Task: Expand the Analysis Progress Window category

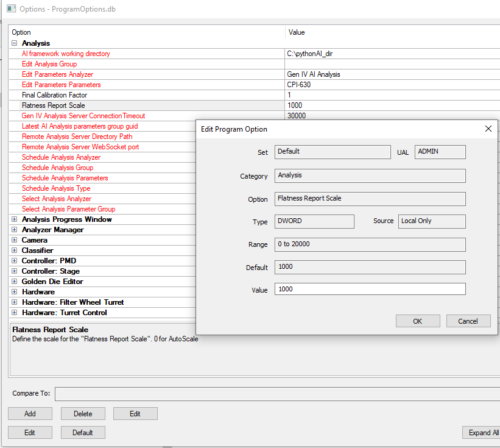Action: pos(14,219)
